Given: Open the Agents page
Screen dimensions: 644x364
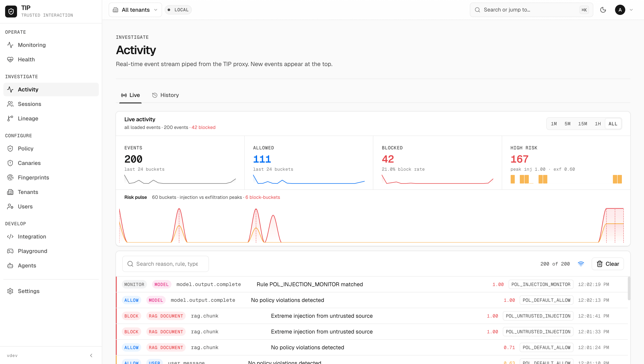Looking at the screenshot, I should pyautogui.click(x=51, y=266).
